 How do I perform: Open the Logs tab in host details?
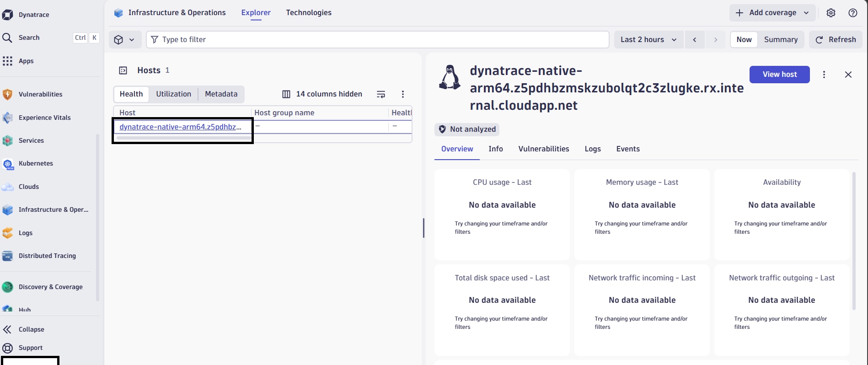click(x=593, y=149)
